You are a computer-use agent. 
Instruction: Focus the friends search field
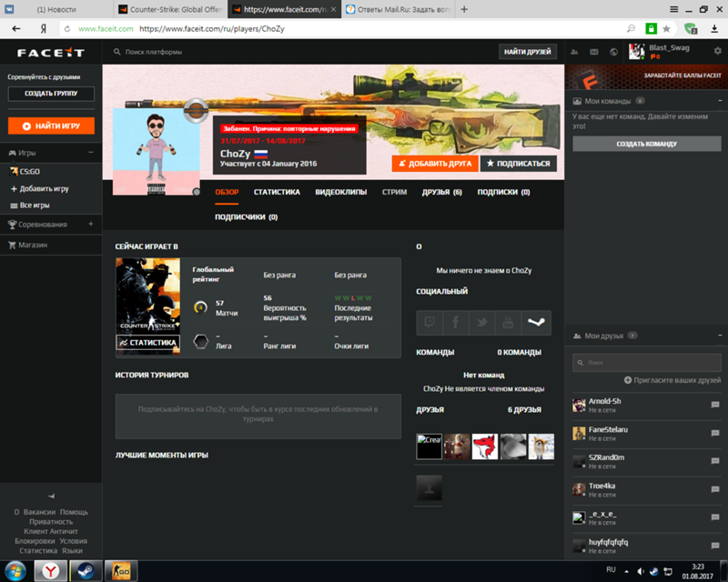click(646, 362)
